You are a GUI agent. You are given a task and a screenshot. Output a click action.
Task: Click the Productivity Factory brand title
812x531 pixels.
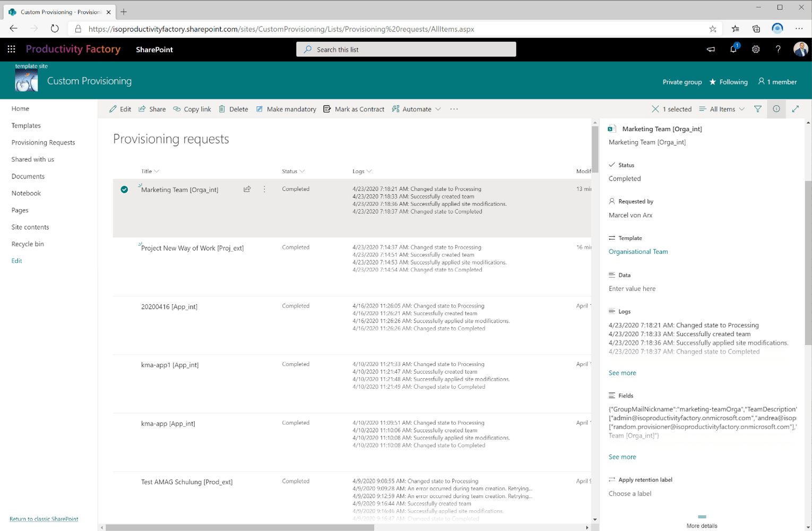pyautogui.click(x=73, y=49)
